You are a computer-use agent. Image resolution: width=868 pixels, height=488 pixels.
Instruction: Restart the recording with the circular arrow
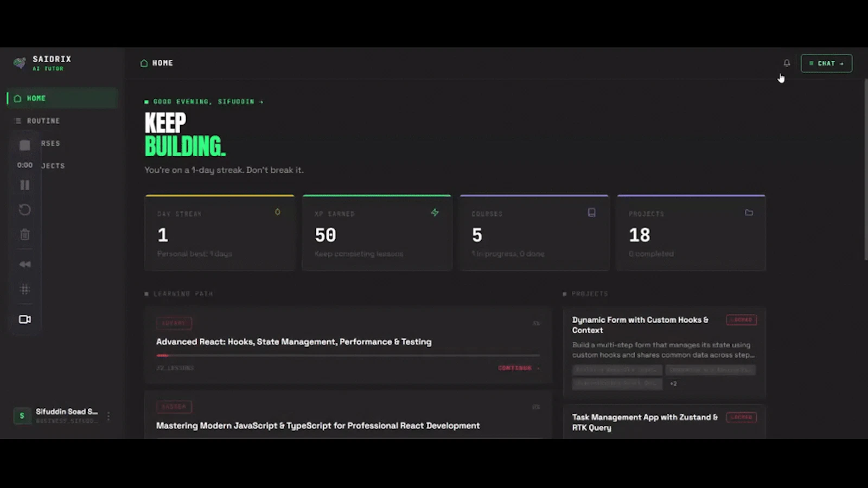(25, 210)
